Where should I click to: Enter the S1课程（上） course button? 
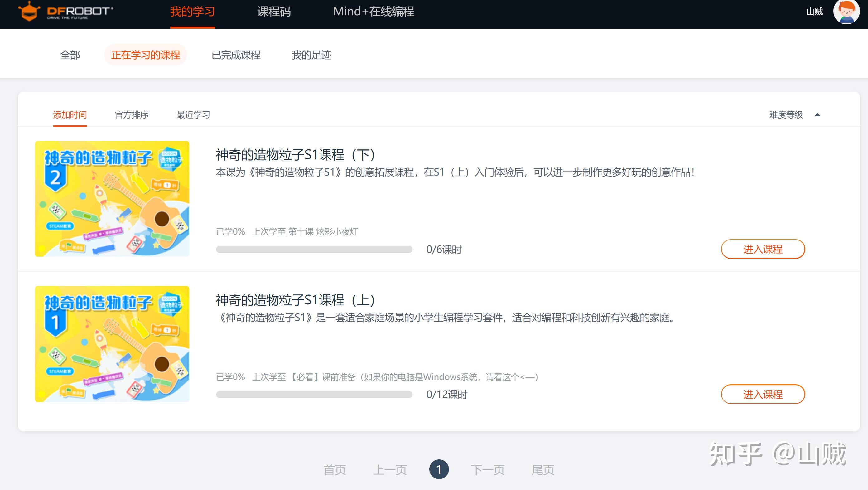point(763,394)
